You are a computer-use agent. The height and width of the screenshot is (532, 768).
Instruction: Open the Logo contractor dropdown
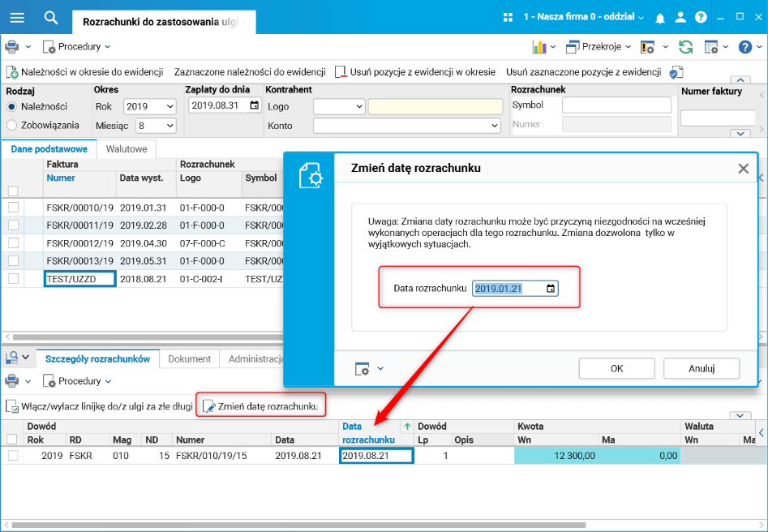pos(339,106)
